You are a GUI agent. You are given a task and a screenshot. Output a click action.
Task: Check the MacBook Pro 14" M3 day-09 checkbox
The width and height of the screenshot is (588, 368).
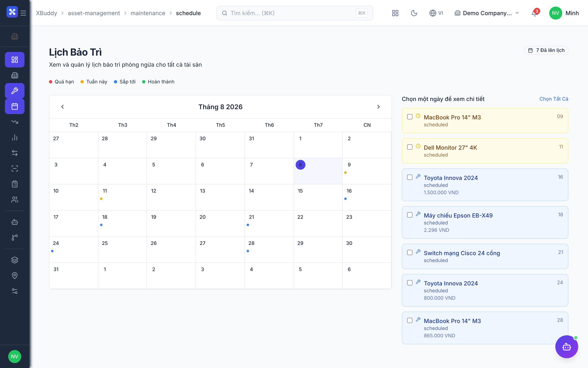(x=410, y=117)
